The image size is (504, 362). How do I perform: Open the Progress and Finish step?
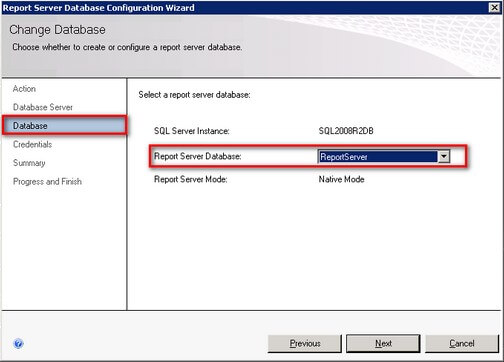coord(47,181)
